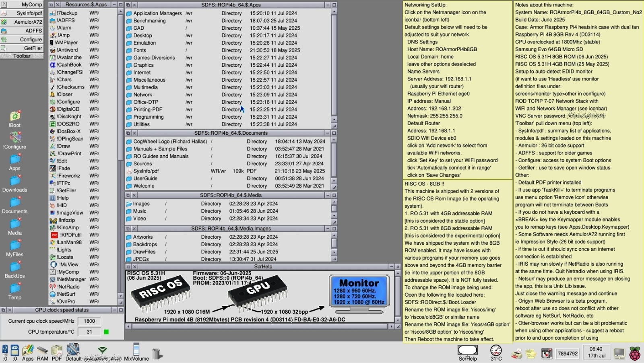Open the !Chars application
The height and width of the screenshot is (363, 644).
point(60,80)
